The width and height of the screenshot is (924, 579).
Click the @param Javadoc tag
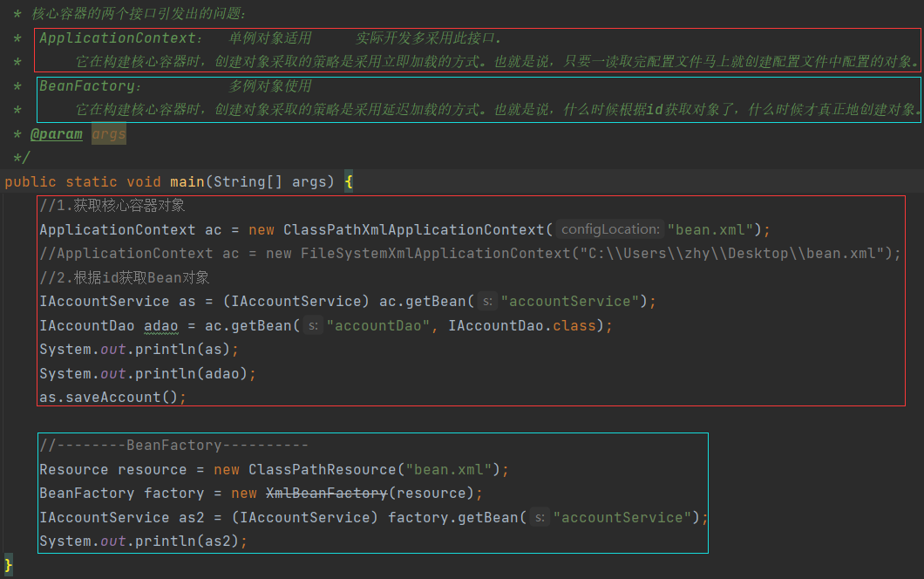tap(57, 133)
